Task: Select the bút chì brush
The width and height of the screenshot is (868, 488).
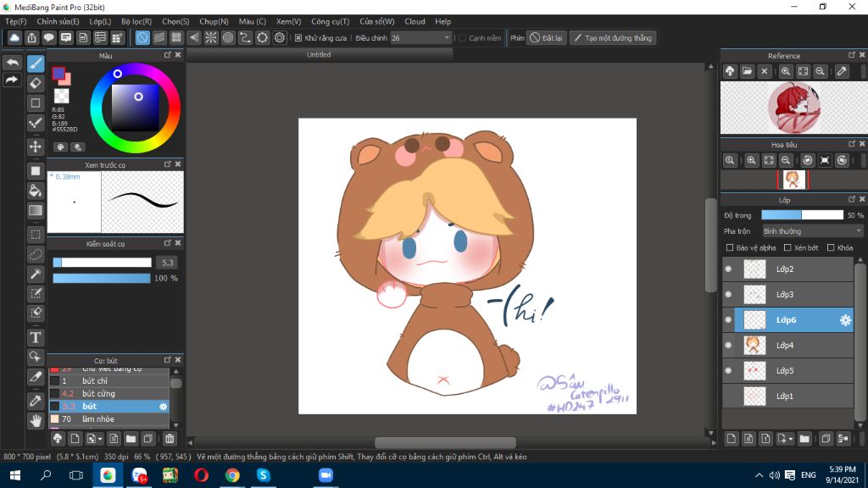Action: (109, 380)
